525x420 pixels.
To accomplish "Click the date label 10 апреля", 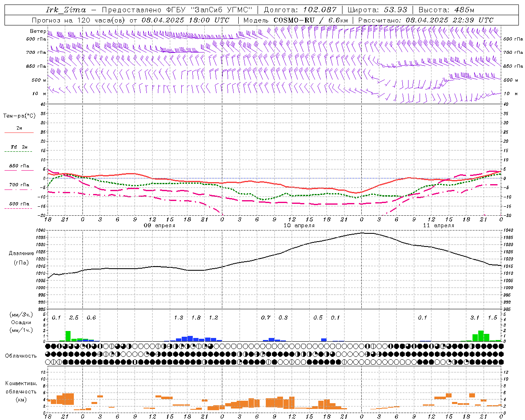I will [x=299, y=226].
